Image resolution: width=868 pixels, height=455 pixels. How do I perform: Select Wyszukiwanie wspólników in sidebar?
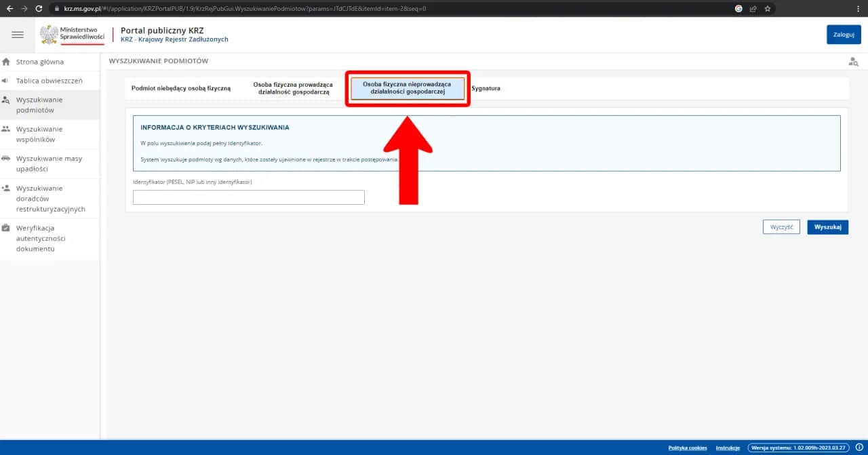(x=39, y=134)
